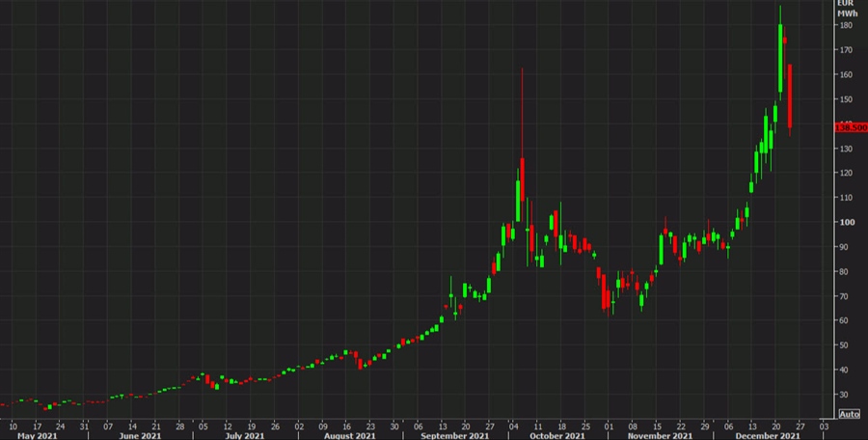Screen dimensions: 868x440
Task: Click the June 2021 month label
Action: pyautogui.click(x=139, y=435)
